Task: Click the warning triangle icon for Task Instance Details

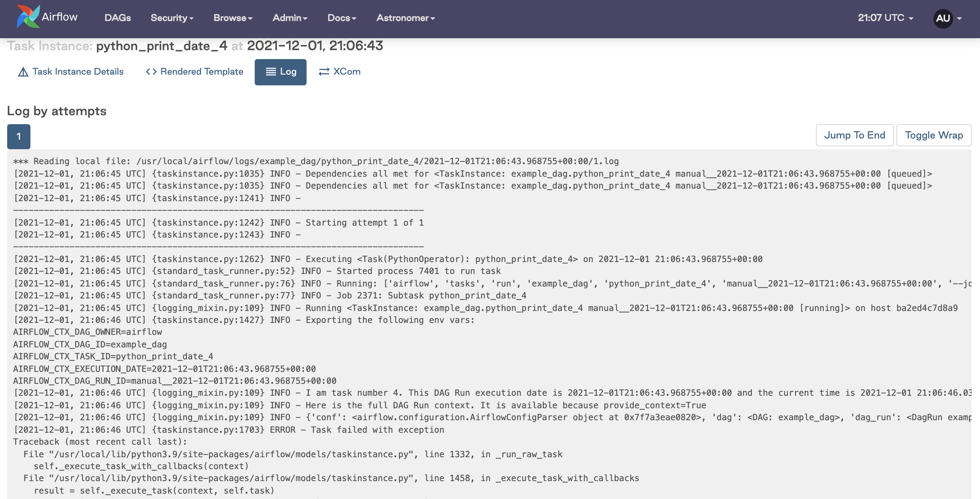Action: pos(23,72)
